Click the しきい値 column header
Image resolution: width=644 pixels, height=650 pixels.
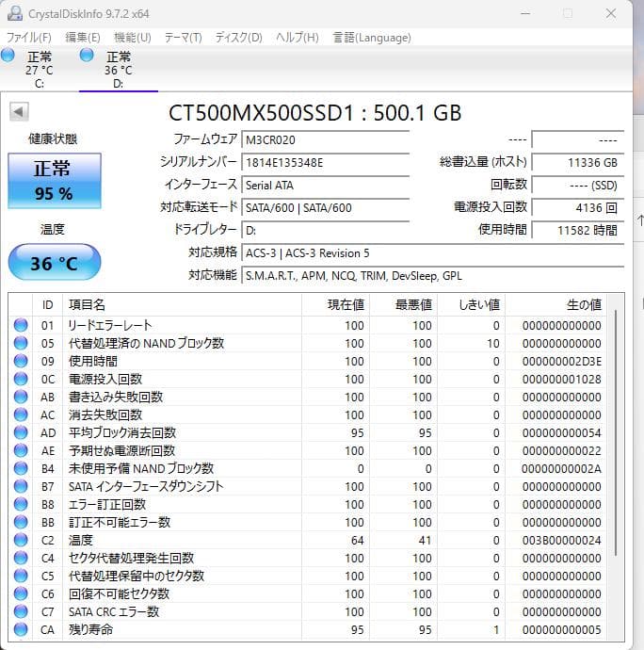coord(471,304)
